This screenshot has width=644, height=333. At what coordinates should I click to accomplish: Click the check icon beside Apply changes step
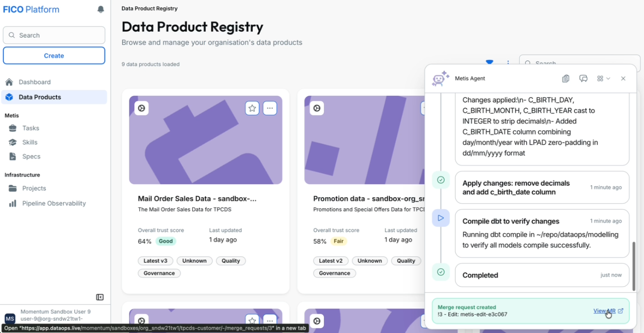click(441, 180)
